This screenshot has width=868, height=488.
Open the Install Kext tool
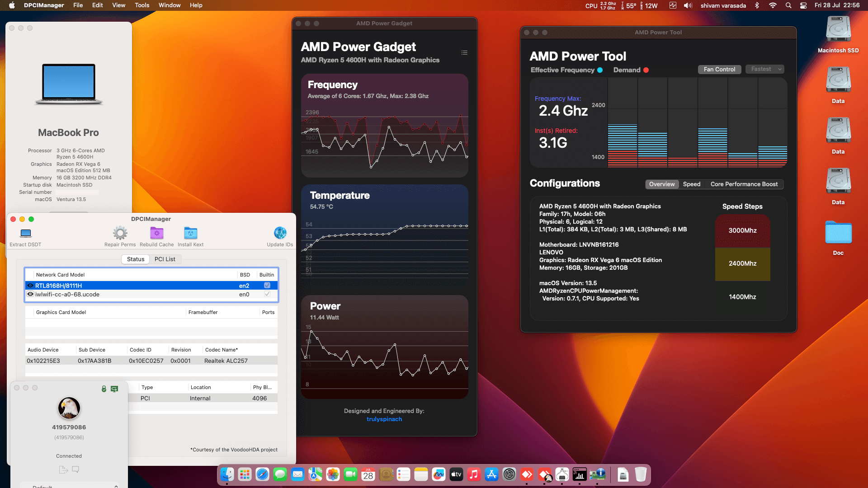(x=190, y=234)
